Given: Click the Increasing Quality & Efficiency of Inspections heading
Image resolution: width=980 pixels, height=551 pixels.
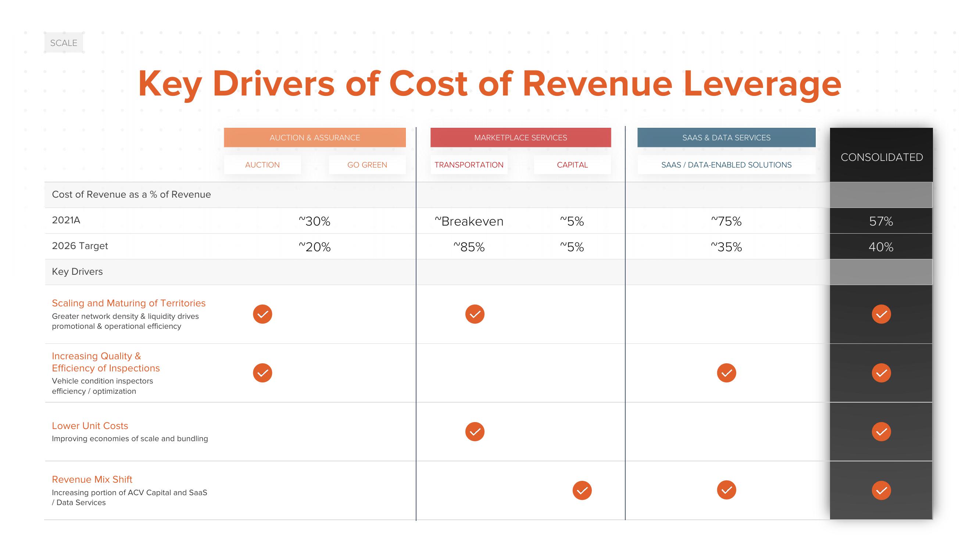Looking at the screenshot, I should tap(106, 362).
